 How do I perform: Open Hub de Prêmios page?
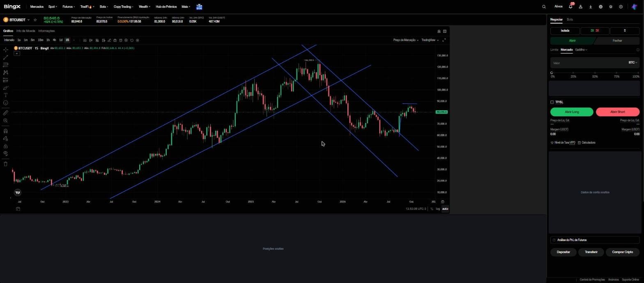click(166, 7)
